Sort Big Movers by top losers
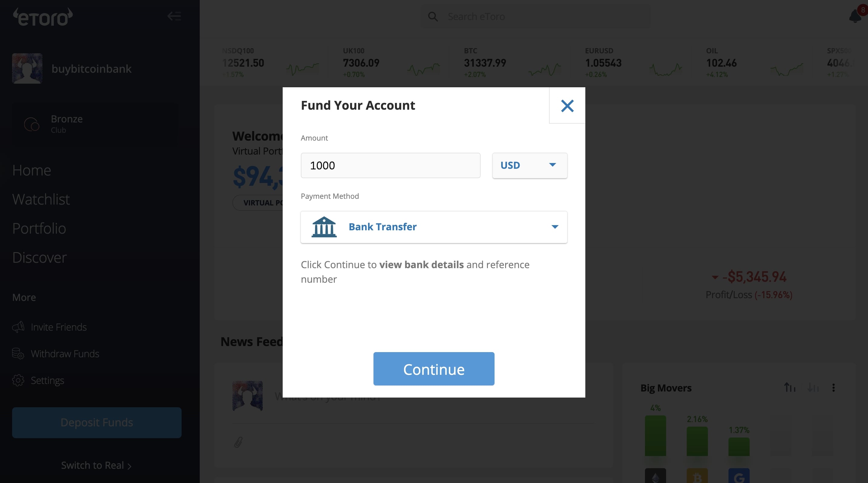The width and height of the screenshot is (868, 483). 813,388
